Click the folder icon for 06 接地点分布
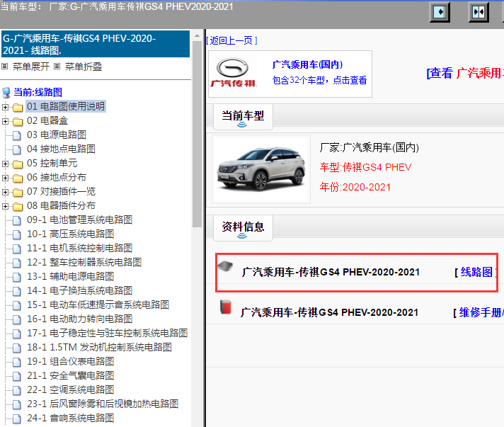 pos(18,178)
